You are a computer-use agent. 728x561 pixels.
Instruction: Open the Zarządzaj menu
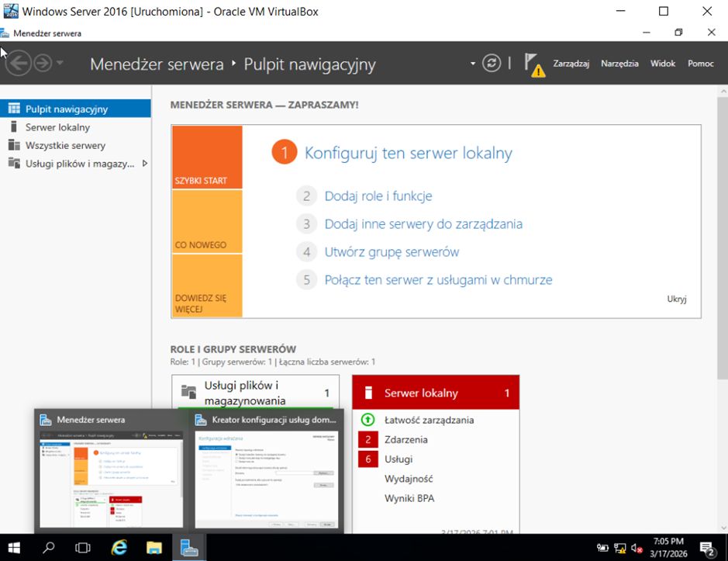(571, 64)
